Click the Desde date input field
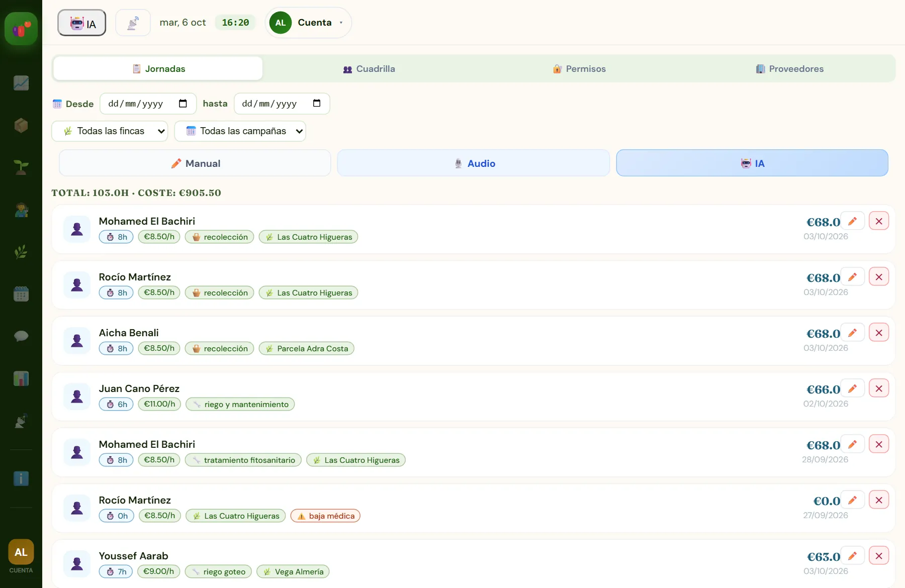 coord(148,104)
